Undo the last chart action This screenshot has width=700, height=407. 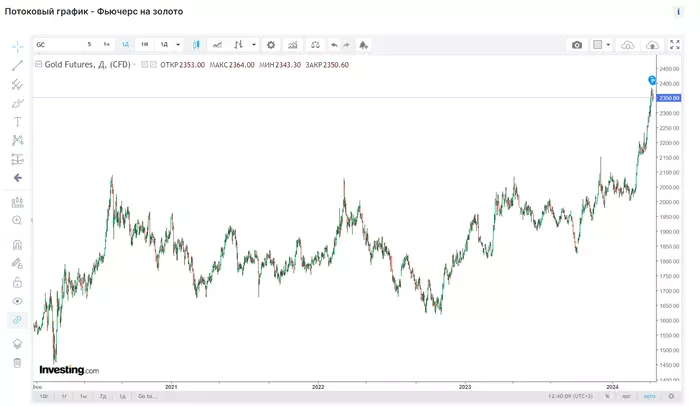[333, 45]
